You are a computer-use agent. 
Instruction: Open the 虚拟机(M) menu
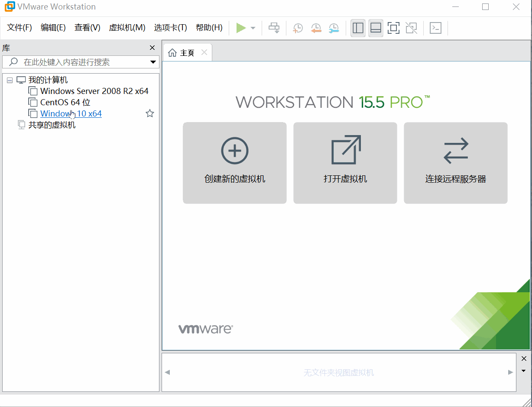pos(127,28)
